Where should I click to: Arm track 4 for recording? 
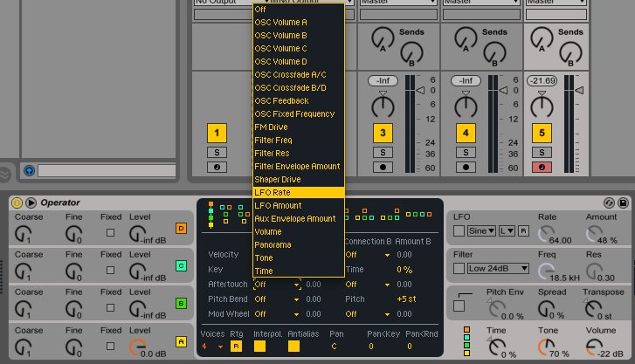pyautogui.click(x=466, y=167)
